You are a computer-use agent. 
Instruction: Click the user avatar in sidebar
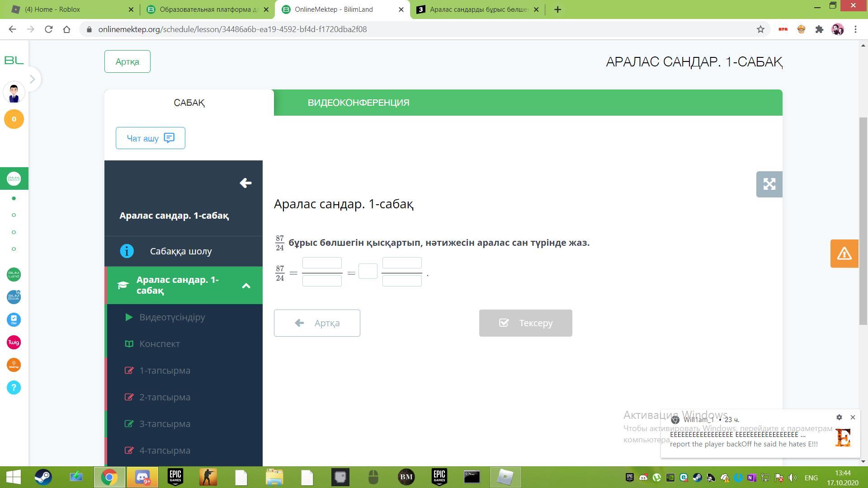click(14, 92)
